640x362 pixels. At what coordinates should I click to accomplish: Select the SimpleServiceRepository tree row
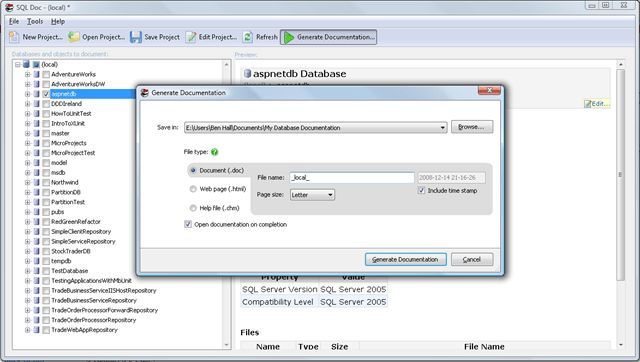(83, 241)
